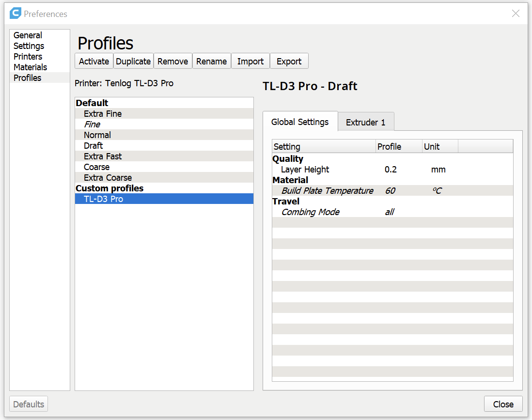532x420 pixels.
Task: Click the Unit column header
Action: tap(440, 147)
